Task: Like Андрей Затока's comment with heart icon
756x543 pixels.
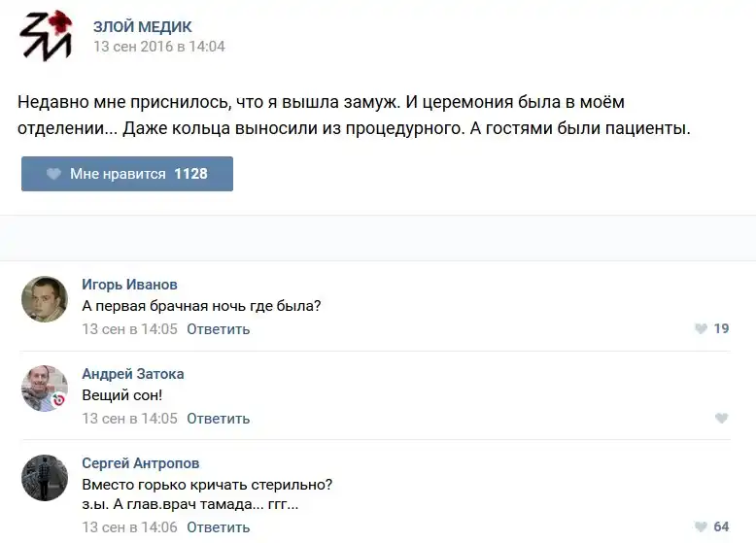Action: [721, 419]
